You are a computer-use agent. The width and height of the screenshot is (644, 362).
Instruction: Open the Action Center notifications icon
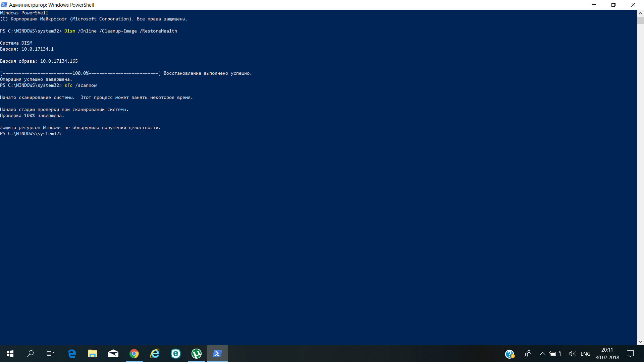[630, 354]
